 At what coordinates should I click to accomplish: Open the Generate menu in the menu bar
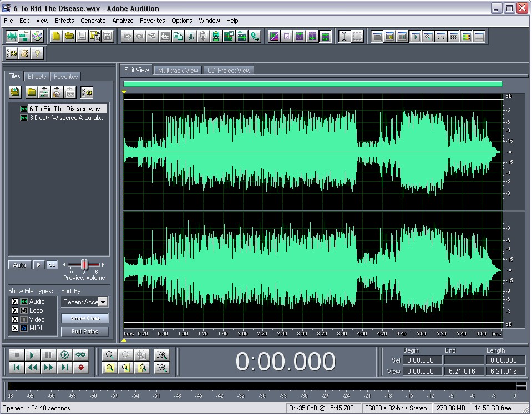[x=93, y=21]
